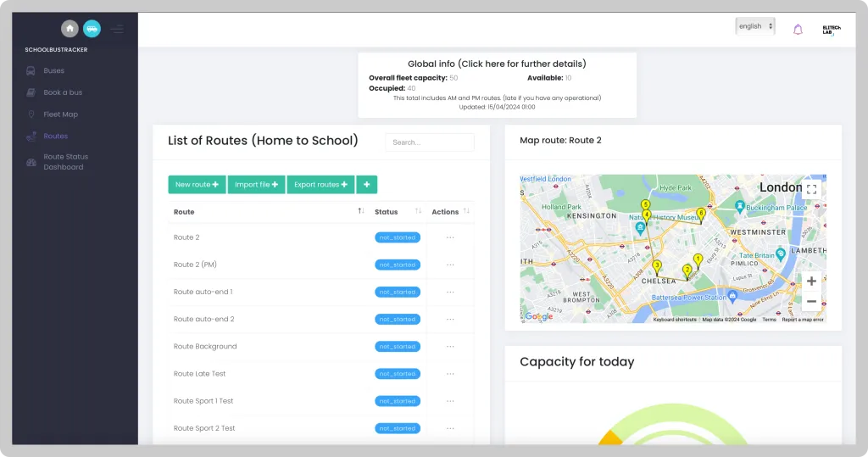This screenshot has height=457, width=868.
Task: Click the Import file button
Action: point(256,185)
